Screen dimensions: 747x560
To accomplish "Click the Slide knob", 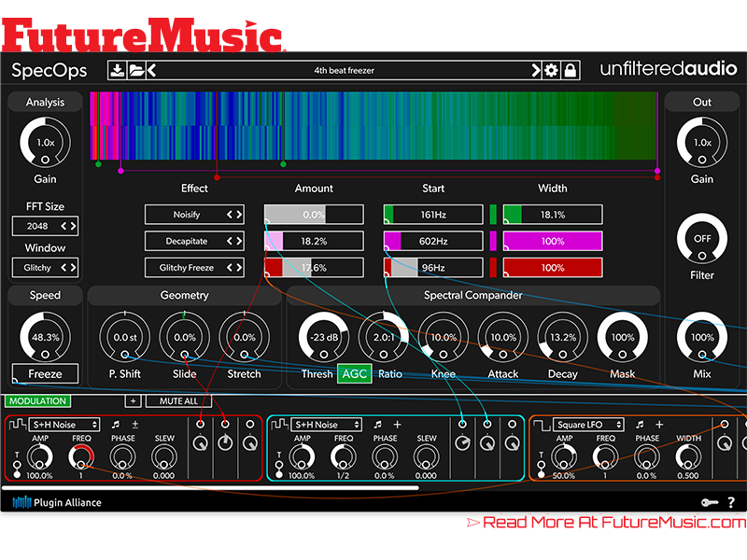I will click(184, 337).
